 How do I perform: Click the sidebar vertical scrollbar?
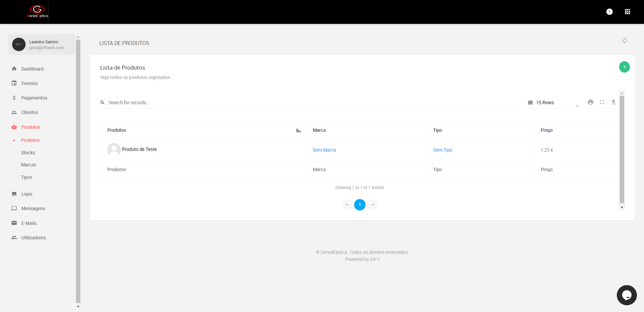point(78,171)
